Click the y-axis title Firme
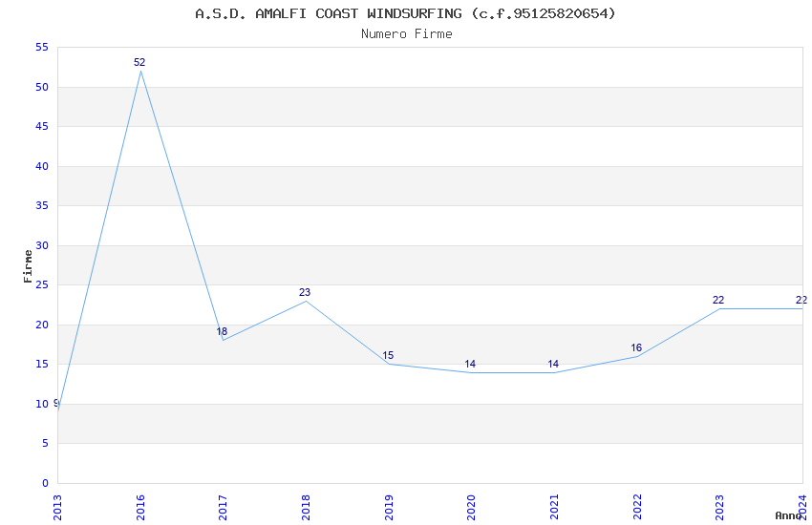 28,266
